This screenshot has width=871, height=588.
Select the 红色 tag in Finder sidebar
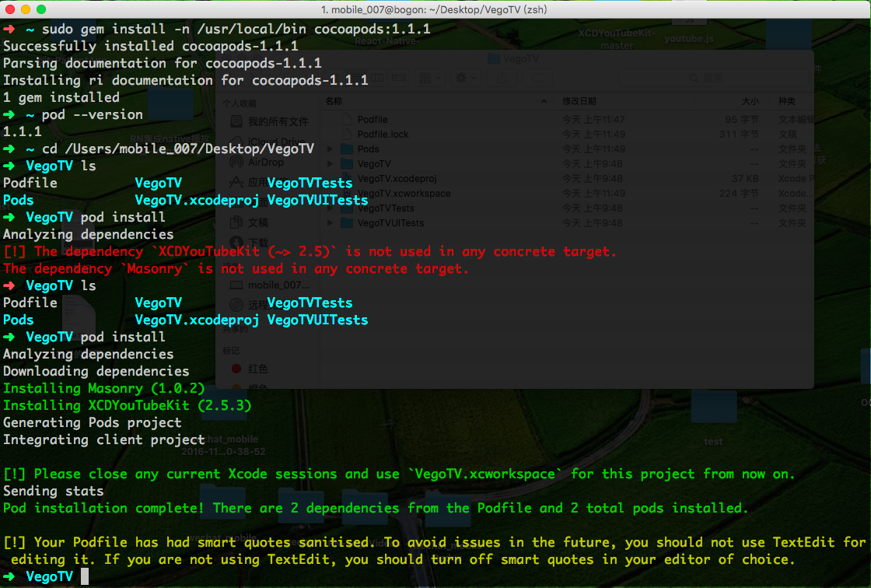tap(257, 369)
